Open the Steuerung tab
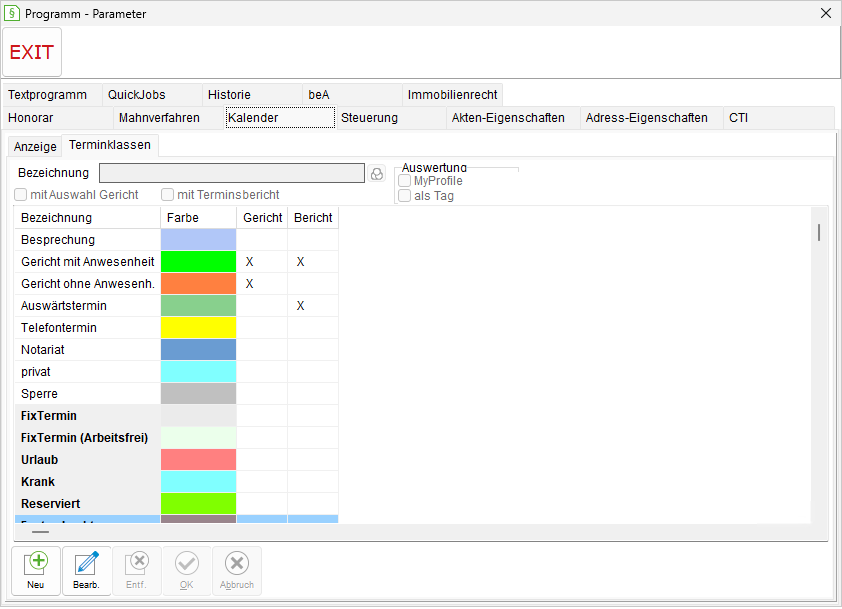The width and height of the screenshot is (842, 609). pyautogui.click(x=391, y=118)
